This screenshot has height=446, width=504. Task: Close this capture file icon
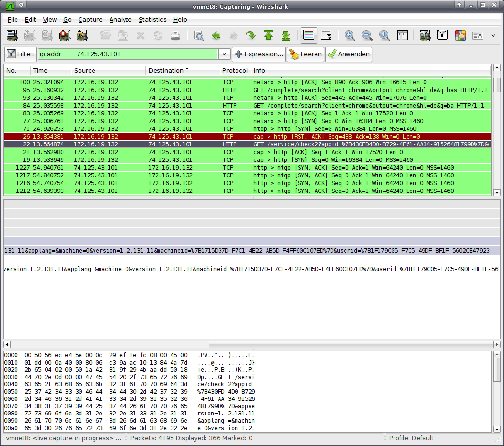[x=140, y=35]
